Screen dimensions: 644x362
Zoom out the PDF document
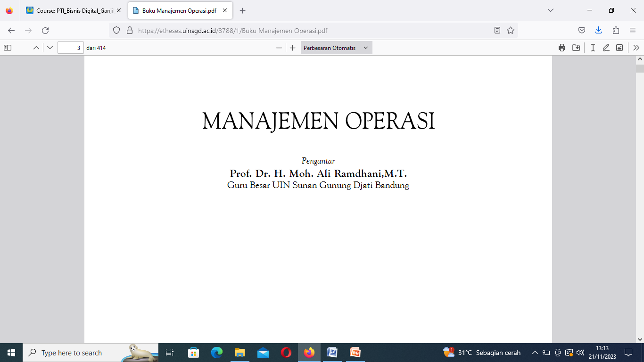(x=279, y=48)
